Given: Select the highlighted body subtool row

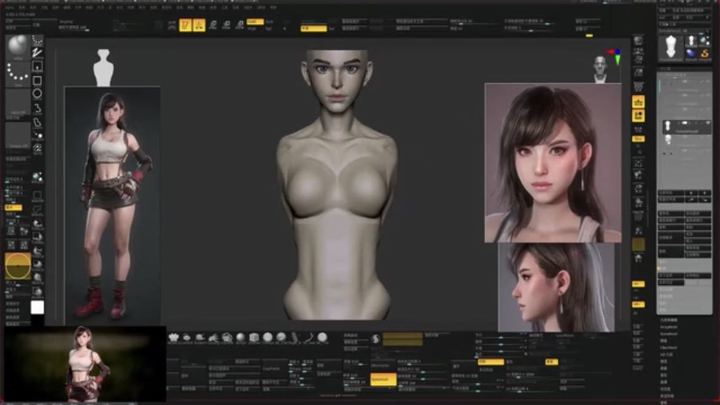Looking at the screenshot, I should point(686,127).
